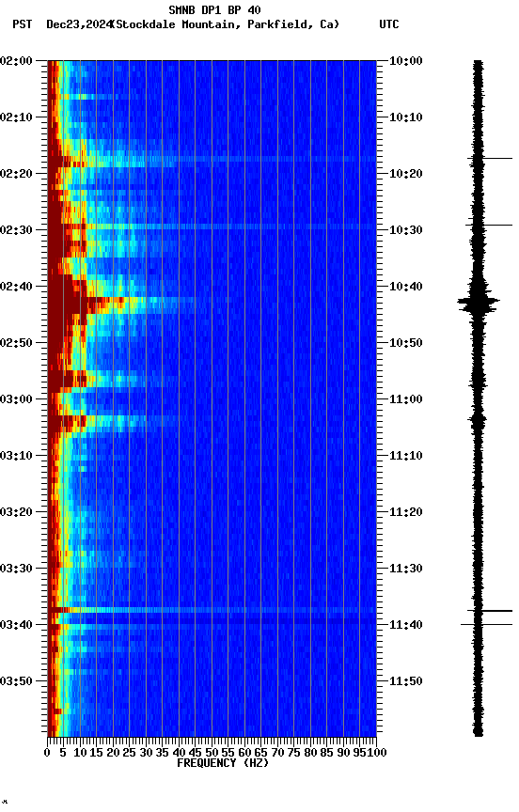Click the date Dec23,2024 in header
The height and width of the screenshot is (812, 519).
click(x=79, y=24)
